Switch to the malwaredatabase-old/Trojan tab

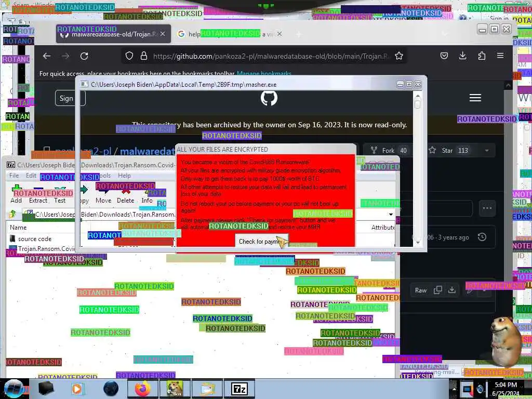coord(113,34)
